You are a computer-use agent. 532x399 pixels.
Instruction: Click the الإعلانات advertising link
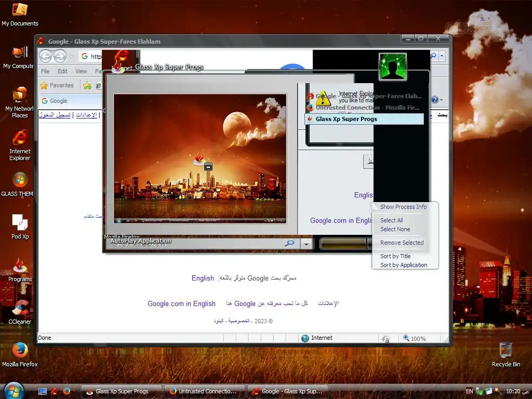pyautogui.click(x=328, y=303)
